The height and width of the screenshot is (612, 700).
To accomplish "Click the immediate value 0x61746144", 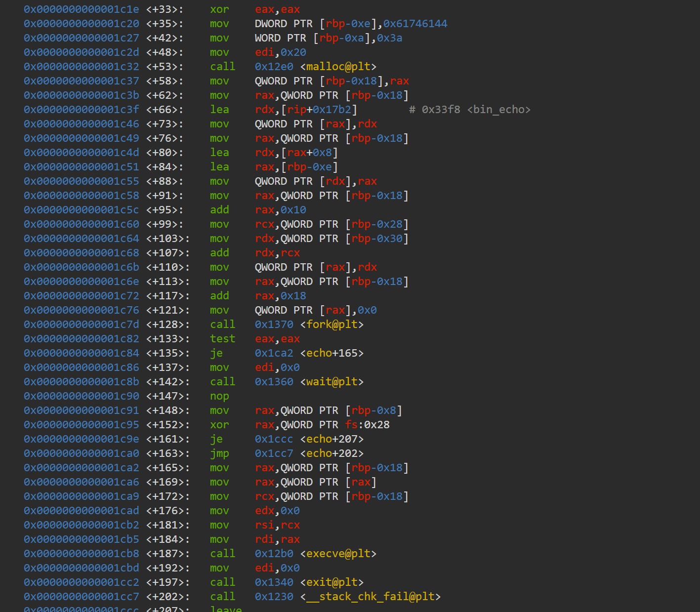I will click(x=415, y=24).
